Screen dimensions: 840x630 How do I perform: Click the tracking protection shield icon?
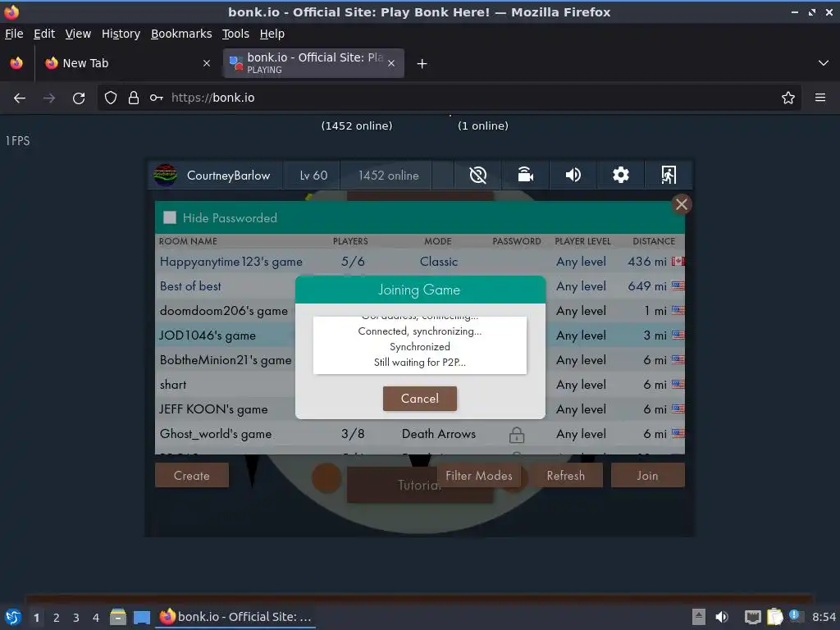[x=111, y=98]
